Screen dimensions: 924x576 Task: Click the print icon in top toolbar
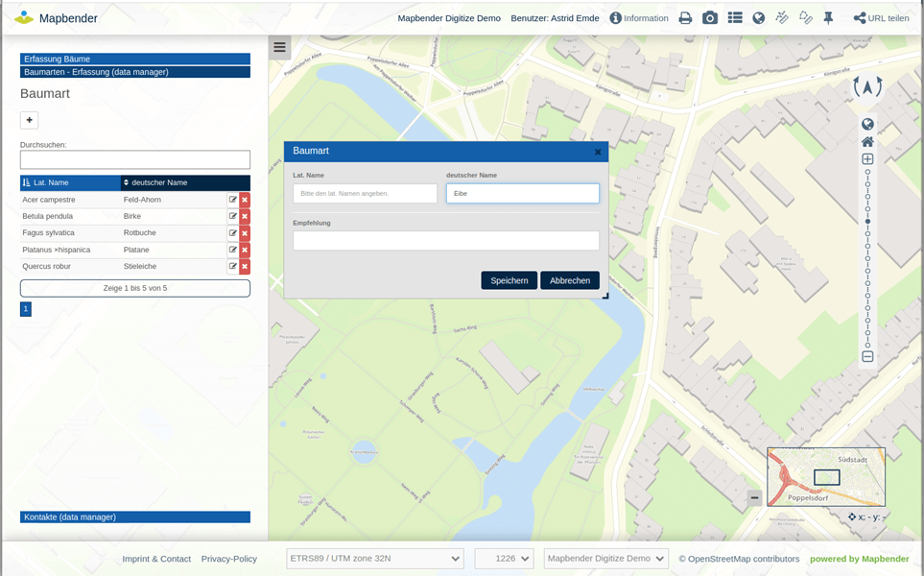(685, 18)
